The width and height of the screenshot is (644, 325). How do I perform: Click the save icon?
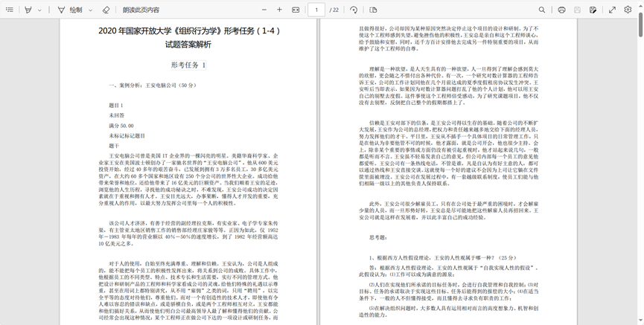578,10
